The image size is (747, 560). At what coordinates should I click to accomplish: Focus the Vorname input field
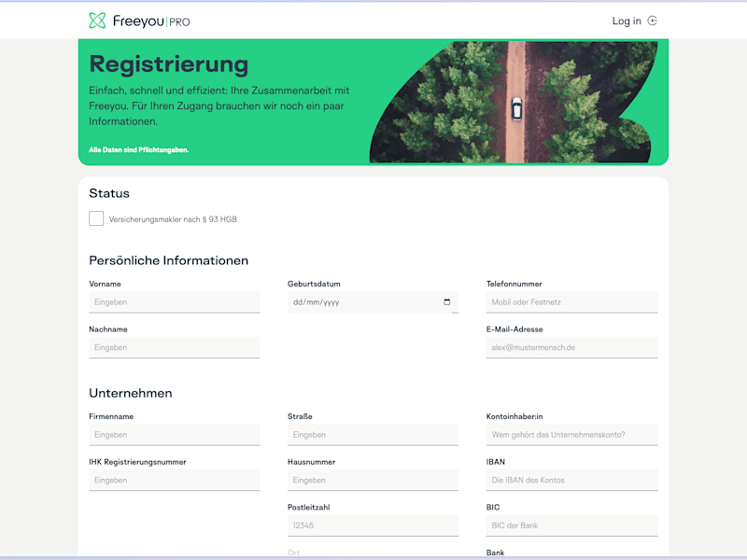tap(175, 301)
